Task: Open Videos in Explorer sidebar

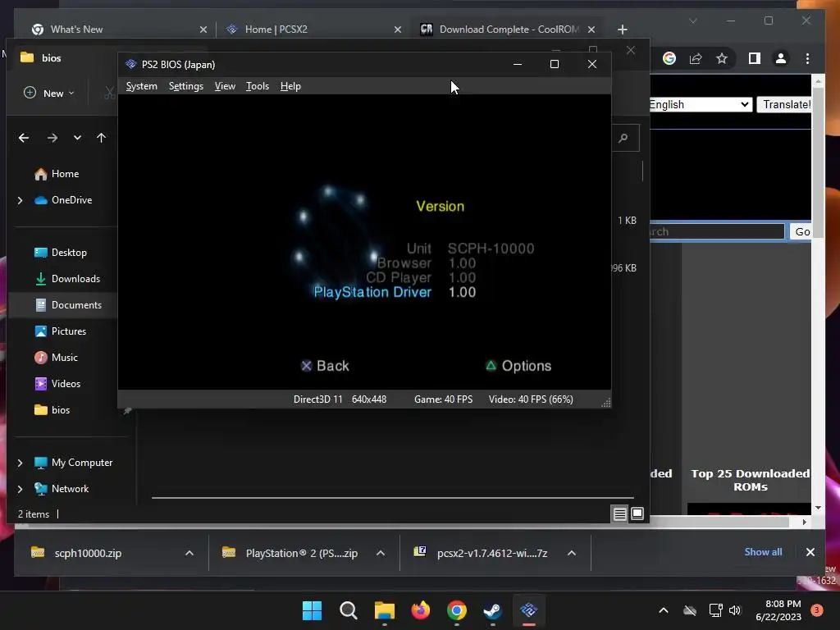Action: coord(66,384)
